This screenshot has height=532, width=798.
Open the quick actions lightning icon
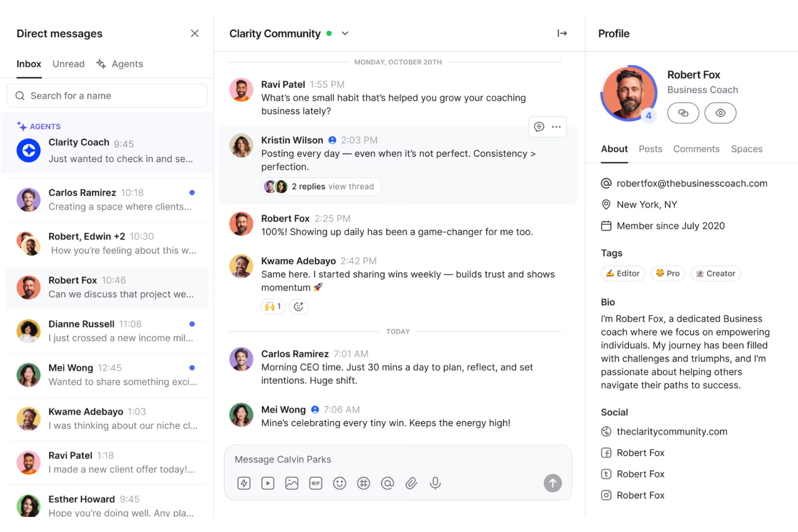point(244,483)
